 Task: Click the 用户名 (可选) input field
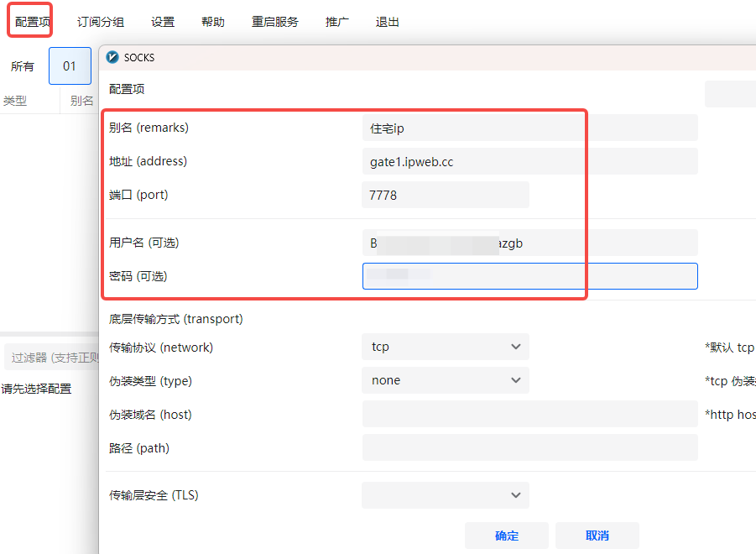click(x=530, y=243)
